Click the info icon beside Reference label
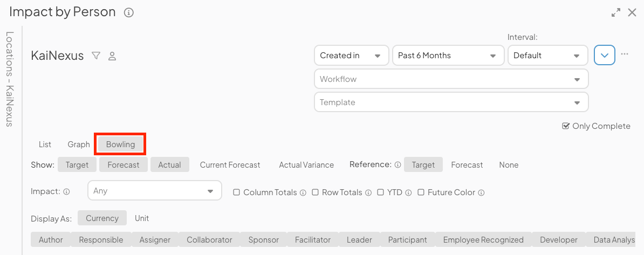This screenshot has width=644, height=255. coord(398,165)
